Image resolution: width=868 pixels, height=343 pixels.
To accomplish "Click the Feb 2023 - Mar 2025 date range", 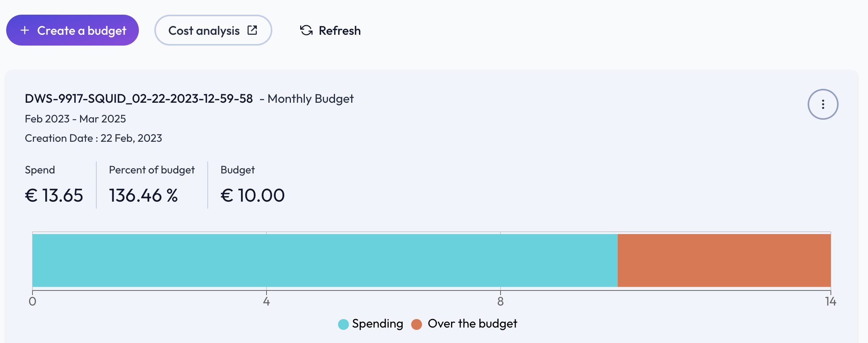I will (x=75, y=119).
